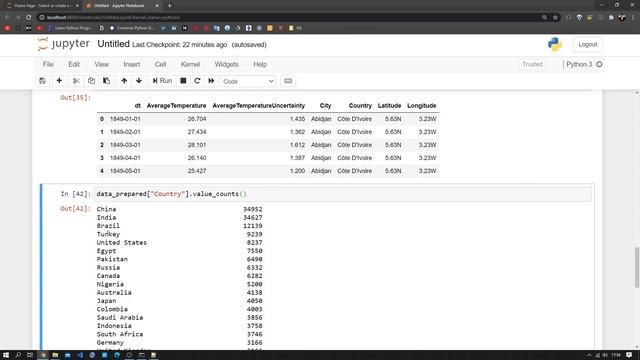Click the Last Checkpoint text
This screenshot has width=640, height=360.
(180, 45)
